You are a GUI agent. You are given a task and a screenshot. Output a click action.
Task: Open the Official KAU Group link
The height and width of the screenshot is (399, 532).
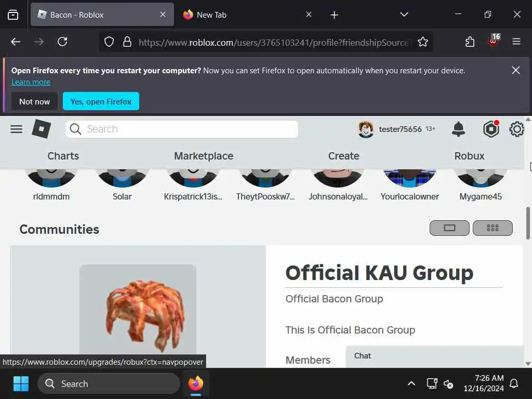[x=379, y=273]
